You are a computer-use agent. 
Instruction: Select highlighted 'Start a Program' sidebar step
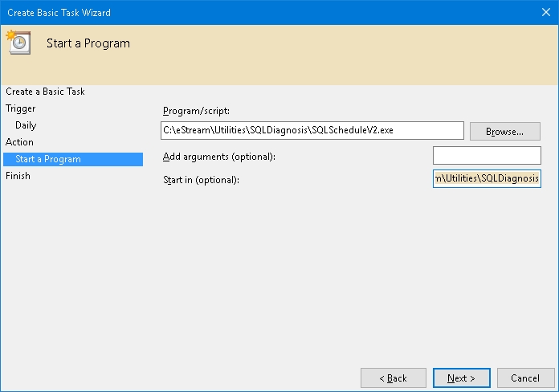click(48, 159)
